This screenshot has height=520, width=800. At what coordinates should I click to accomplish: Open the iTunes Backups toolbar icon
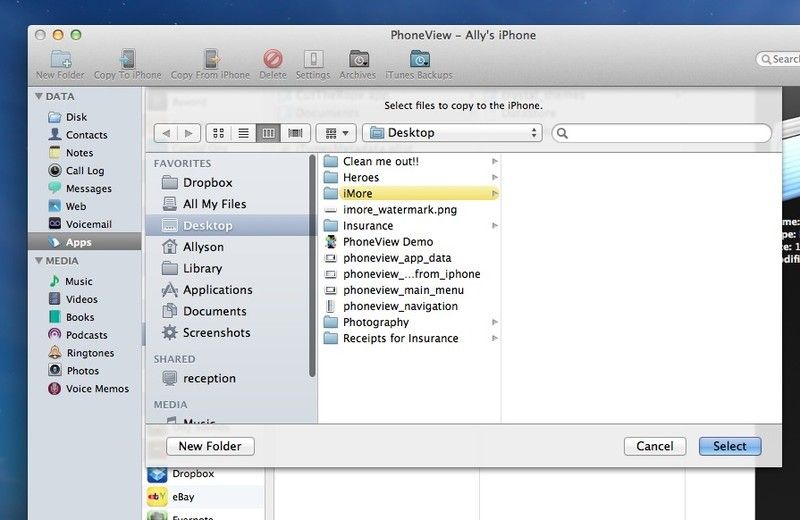419,59
